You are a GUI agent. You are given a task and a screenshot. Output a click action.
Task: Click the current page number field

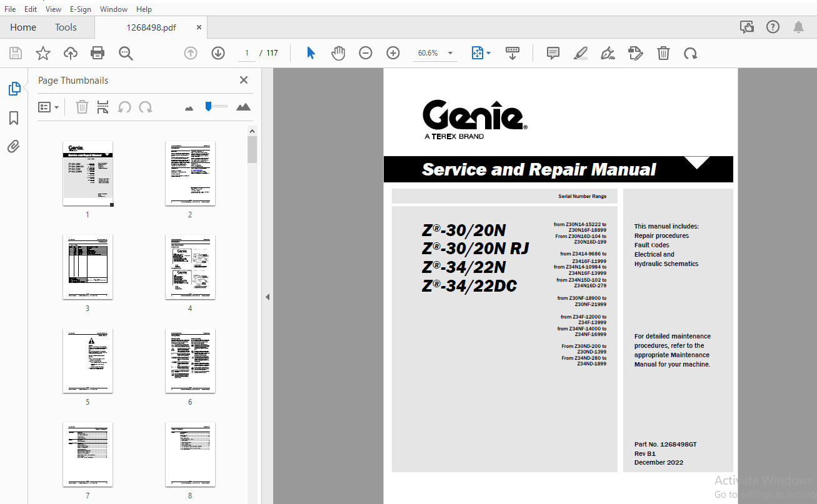click(247, 53)
